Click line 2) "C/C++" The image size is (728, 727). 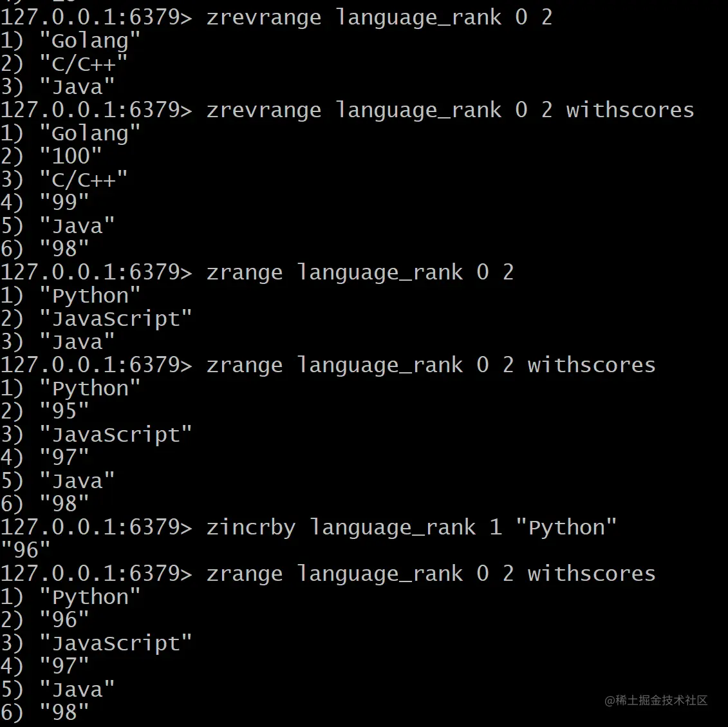(x=64, y=64)
